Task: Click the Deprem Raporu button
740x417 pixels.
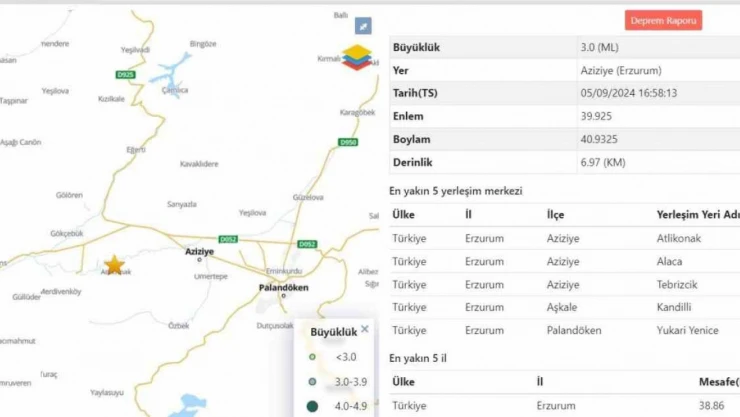Action: [664, 20]
